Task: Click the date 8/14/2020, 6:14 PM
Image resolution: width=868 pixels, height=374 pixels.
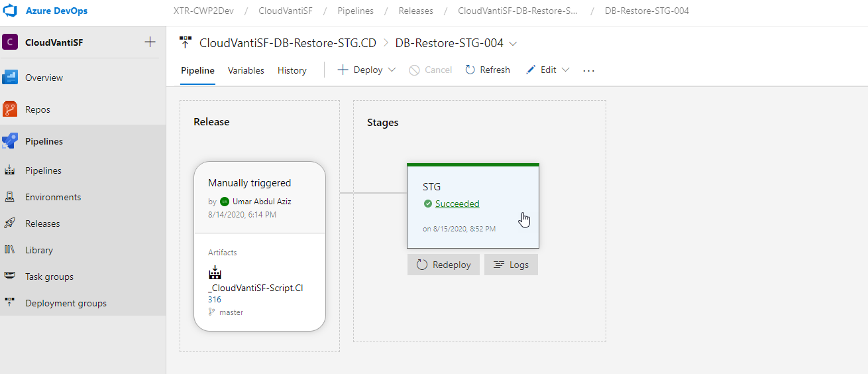Action: 243,215
